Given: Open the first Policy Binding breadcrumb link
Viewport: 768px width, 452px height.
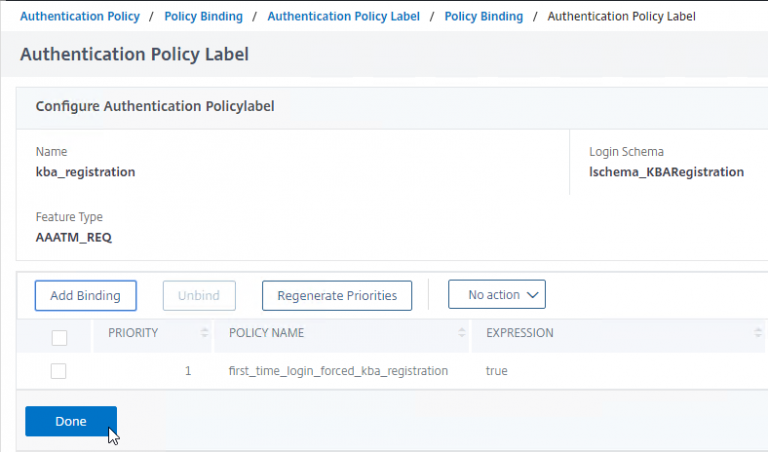Looking at the screenshot, I should (x=203, y=17).
